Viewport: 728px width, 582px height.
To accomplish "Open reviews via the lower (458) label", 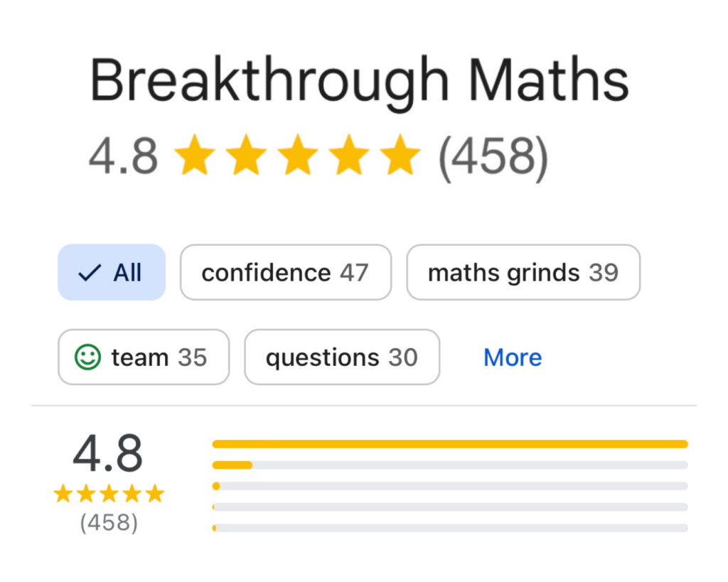I will [108, 523].
